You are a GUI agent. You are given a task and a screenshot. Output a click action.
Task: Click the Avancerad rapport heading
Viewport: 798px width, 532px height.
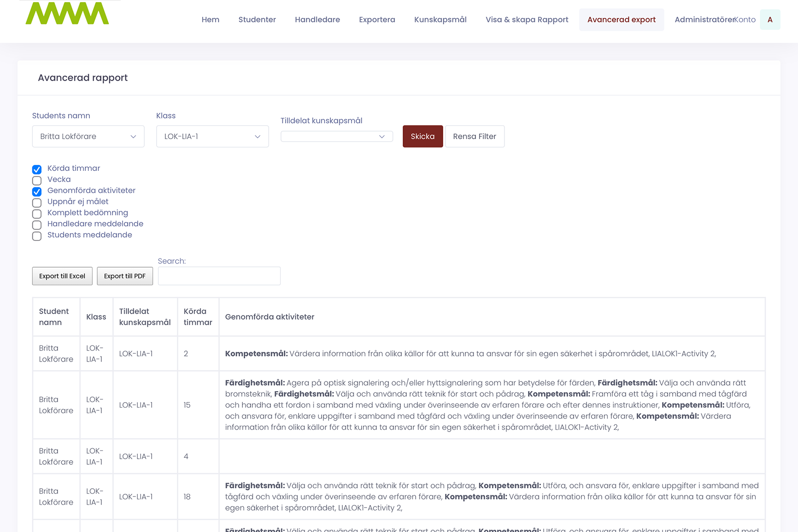[x=83, y=78]
